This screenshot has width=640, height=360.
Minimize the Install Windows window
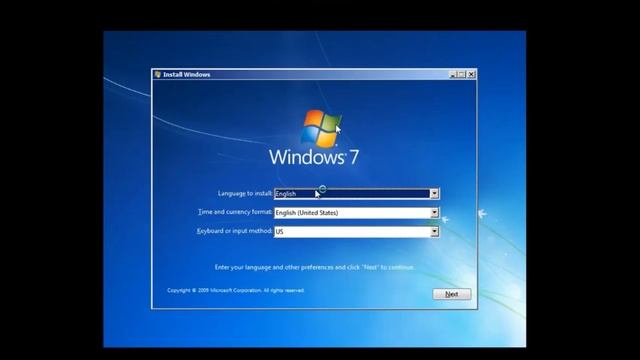(x=452, y=74)
